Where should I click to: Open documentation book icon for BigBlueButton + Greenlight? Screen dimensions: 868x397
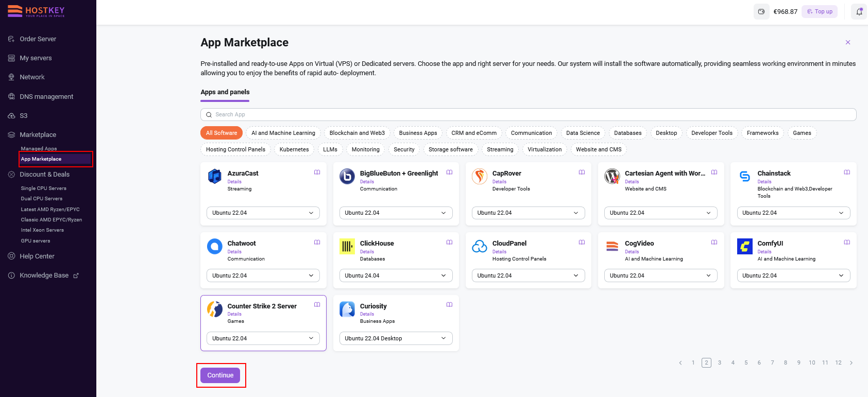point(450,172)
